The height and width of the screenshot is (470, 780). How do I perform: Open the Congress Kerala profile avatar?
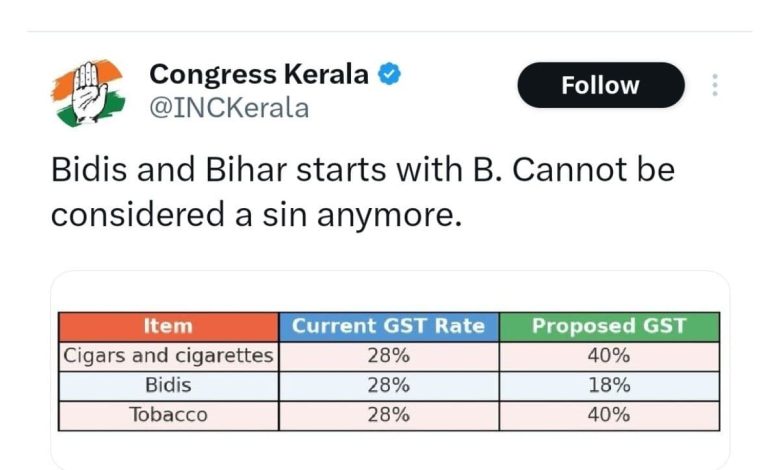click(87, 93)
